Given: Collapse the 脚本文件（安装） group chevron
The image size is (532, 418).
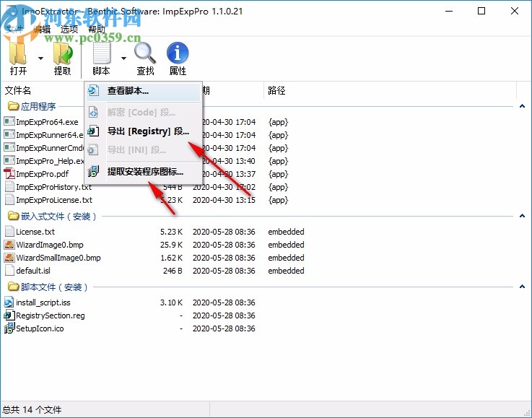Looking at the screenshot, I should [x=522, y=287].
